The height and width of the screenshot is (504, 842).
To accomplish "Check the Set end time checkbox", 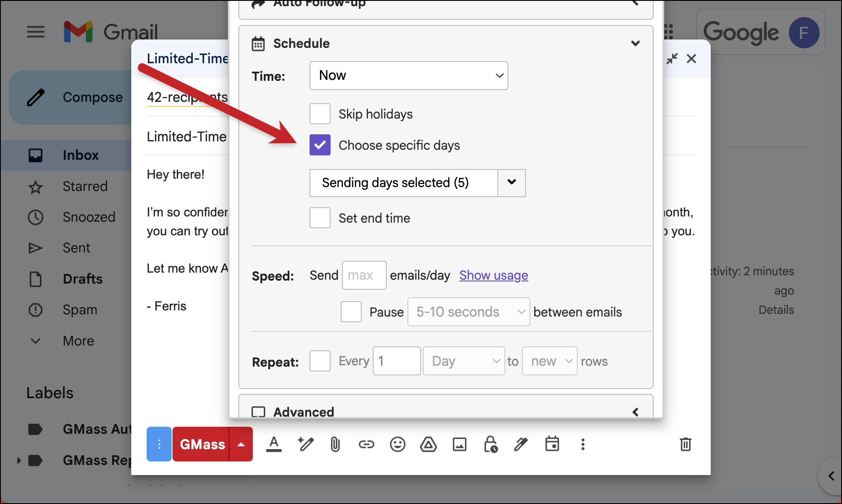I will pyautogui.click(x=320, y=218).
